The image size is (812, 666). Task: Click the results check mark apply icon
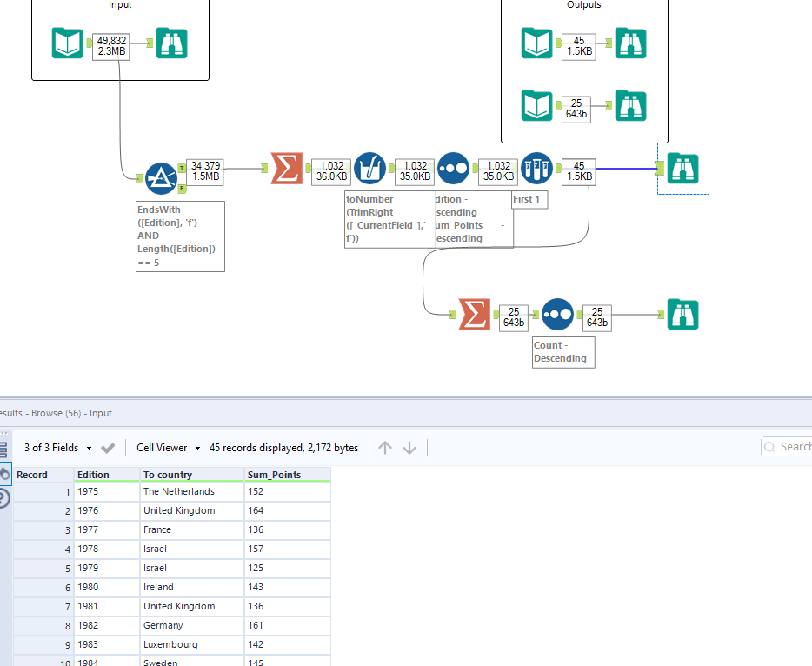point(108,448)
